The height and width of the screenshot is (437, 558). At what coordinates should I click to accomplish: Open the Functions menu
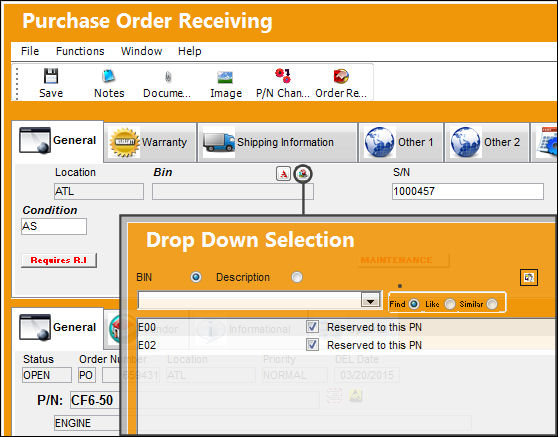[80, 51]
